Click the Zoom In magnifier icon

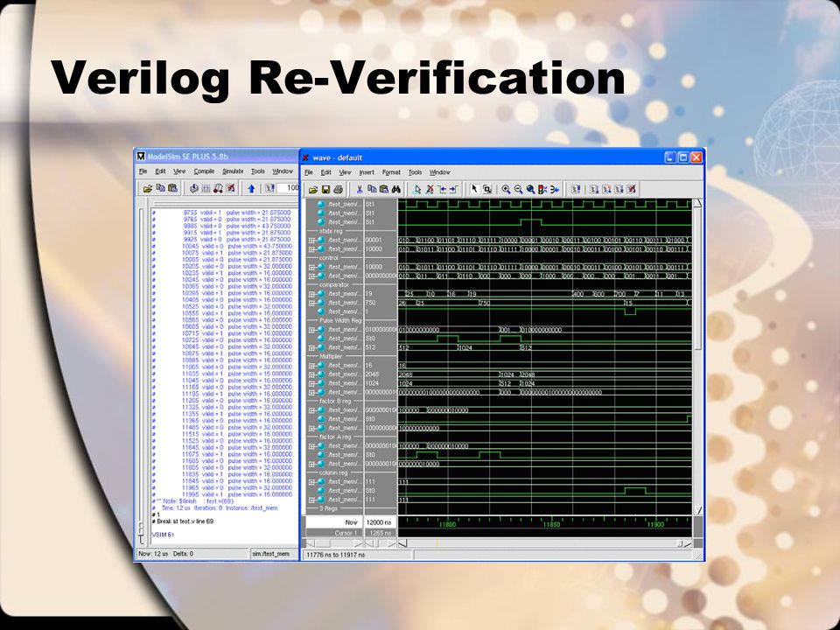507,189
